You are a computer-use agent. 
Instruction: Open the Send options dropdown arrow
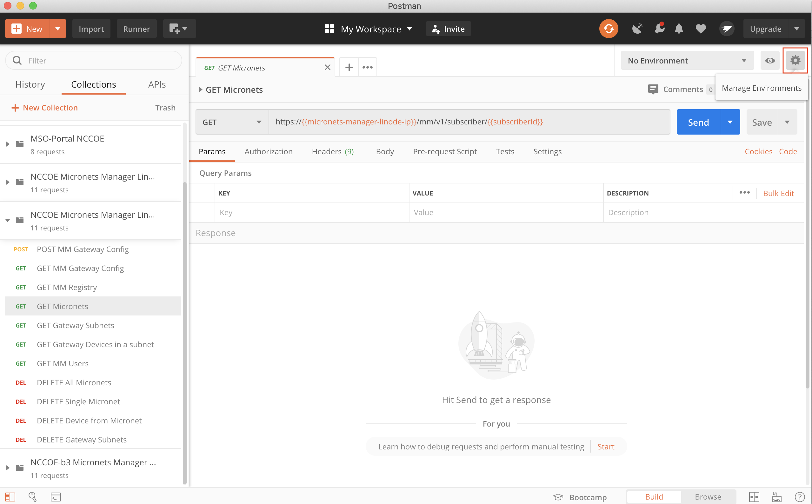coord(730,122)
